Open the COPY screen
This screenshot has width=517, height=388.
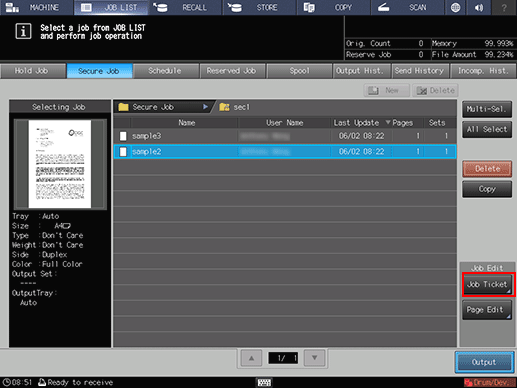coord(333,7)
